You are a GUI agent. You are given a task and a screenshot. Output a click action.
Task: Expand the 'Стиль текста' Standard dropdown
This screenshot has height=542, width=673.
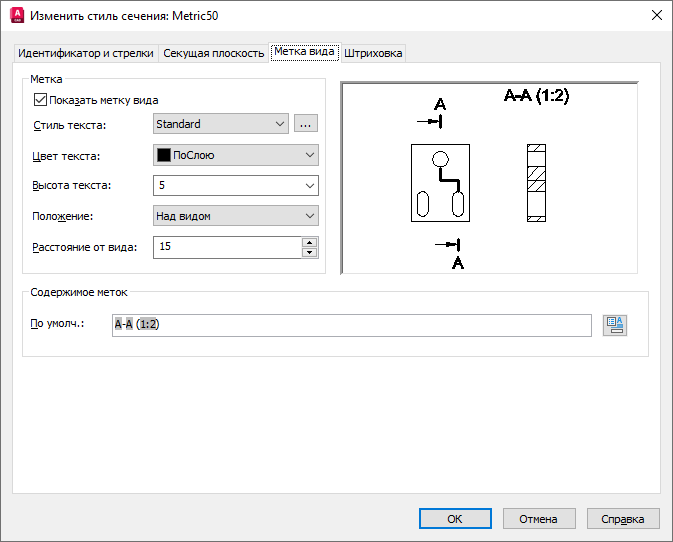tap(221, 124)
